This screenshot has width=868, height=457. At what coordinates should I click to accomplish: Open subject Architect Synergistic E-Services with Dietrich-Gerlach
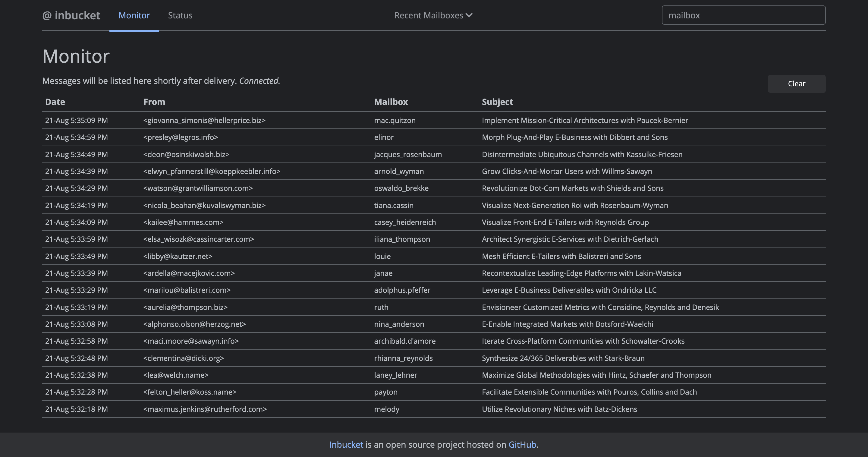(x=570, y=239)
